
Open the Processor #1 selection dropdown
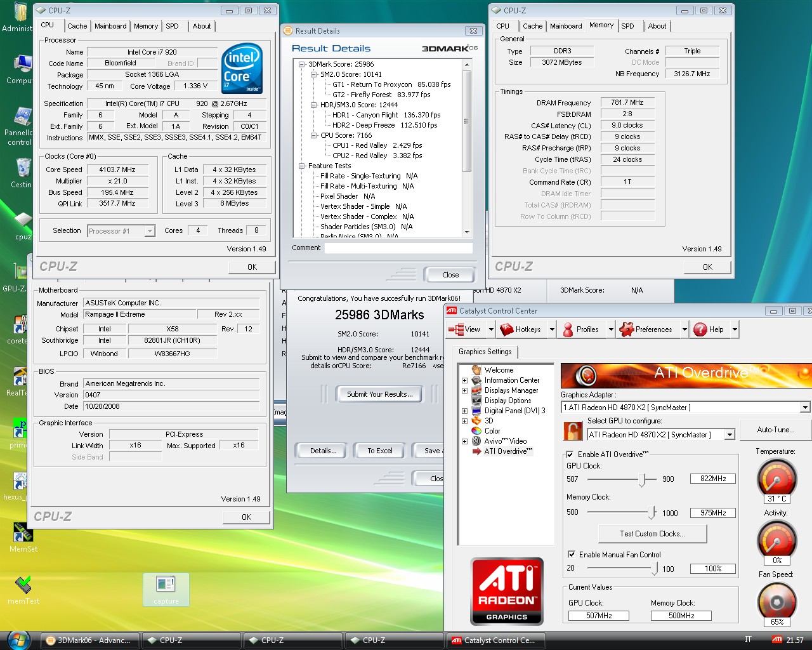[x=150, y=231]
